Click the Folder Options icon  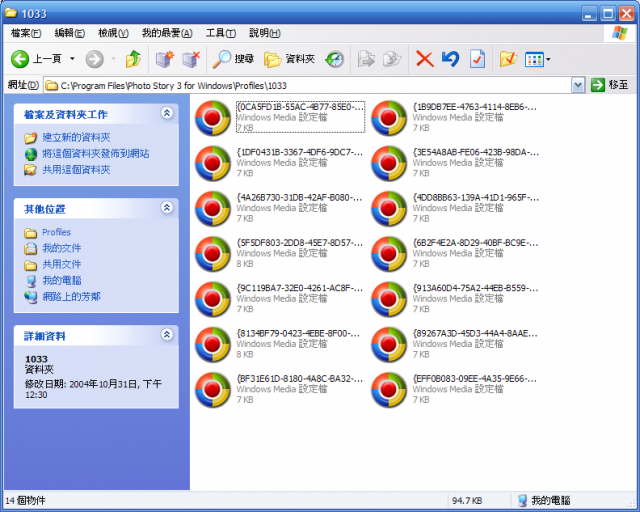508,59
